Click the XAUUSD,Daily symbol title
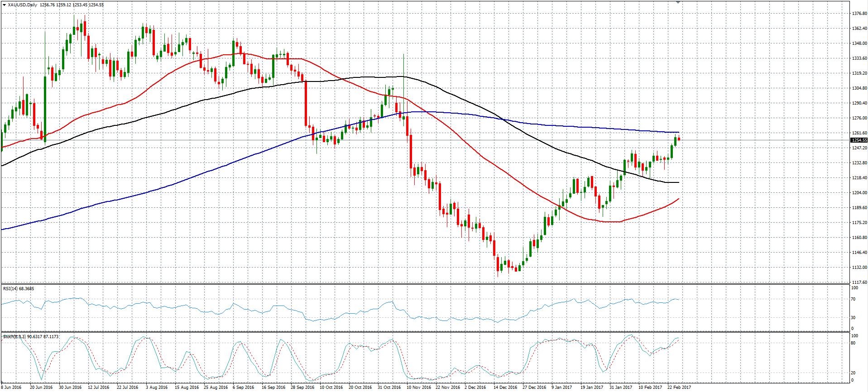Viewport: 868px width, 392px height. coord(22,5)
